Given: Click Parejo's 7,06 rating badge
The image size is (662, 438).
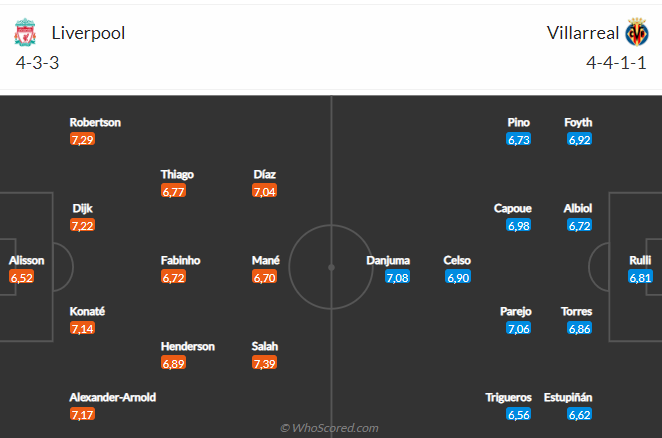Looking at the screenshot, I should click(x=518, y=328).
